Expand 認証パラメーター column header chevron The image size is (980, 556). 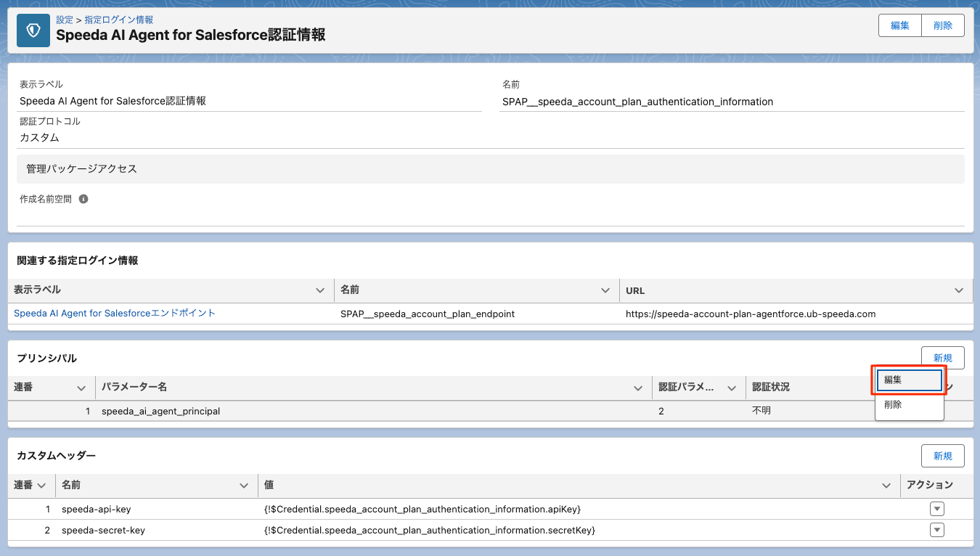pos(732,388)
